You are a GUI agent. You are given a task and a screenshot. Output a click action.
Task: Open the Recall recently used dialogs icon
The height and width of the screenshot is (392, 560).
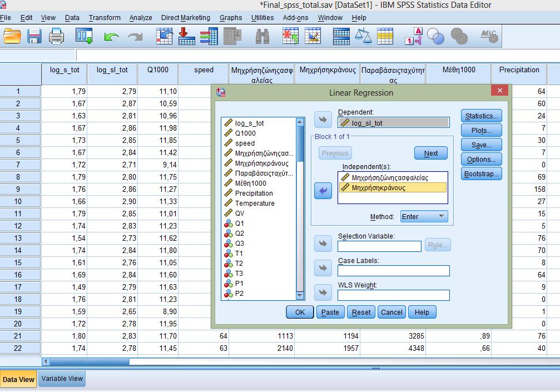85,36
